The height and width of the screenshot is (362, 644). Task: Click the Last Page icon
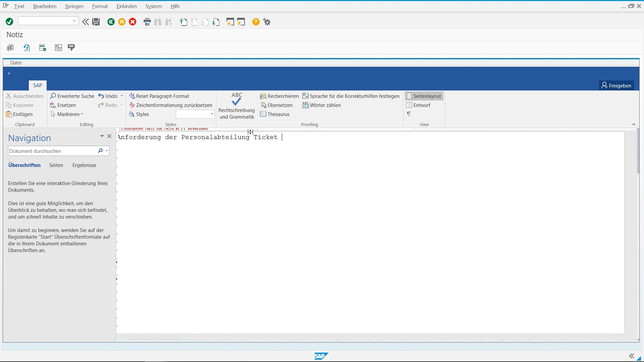coord(216,22)
